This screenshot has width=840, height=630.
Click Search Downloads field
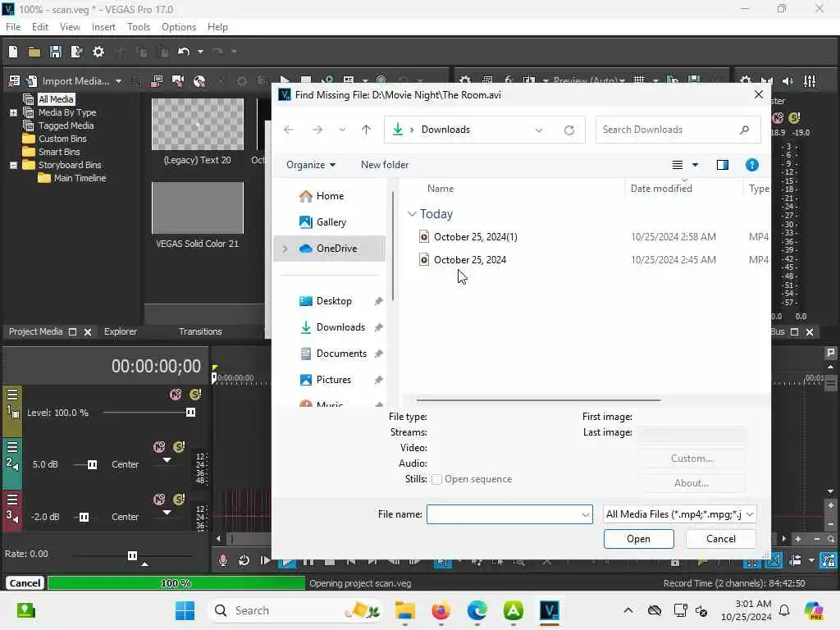678,130
